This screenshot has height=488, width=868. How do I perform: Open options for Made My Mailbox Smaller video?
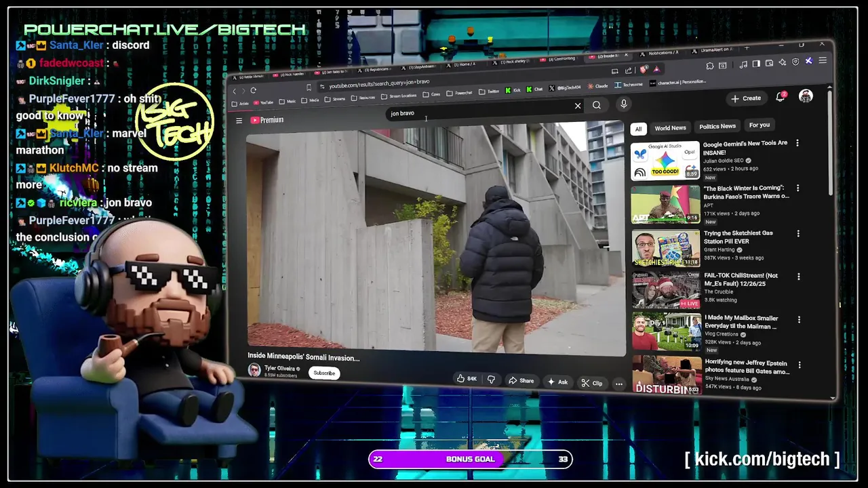click(x=798, y=319)
